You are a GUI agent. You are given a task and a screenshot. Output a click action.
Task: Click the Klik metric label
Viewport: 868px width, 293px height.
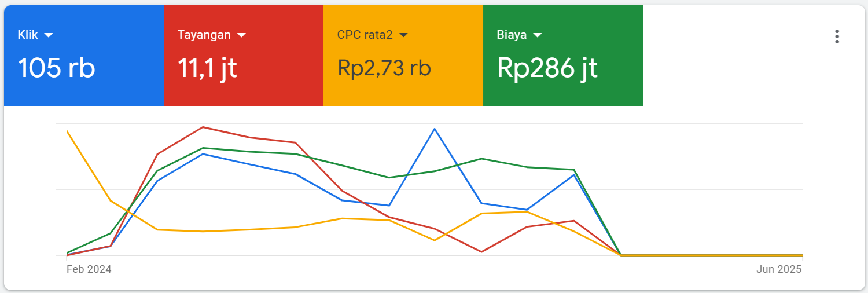(x=28, y=35)
